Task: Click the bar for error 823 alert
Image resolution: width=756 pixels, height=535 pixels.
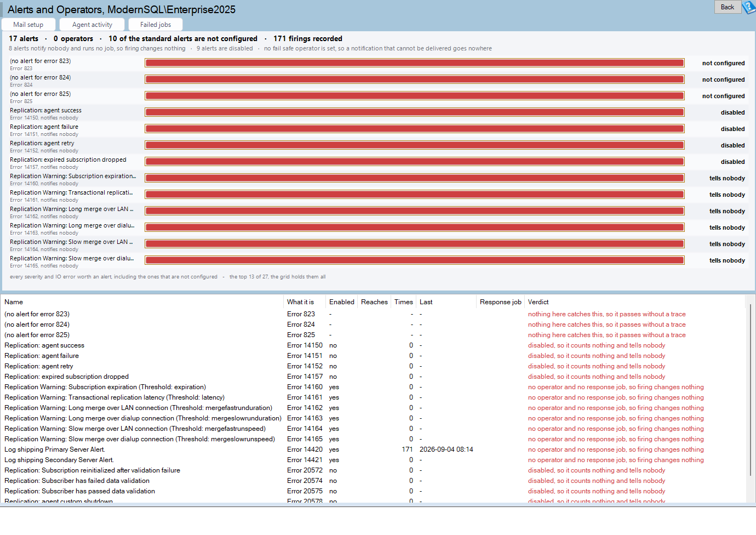Action: tap(415, 63)
